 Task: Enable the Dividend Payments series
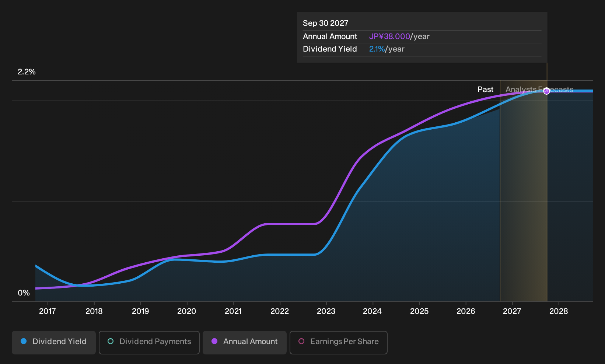[149, 342]
